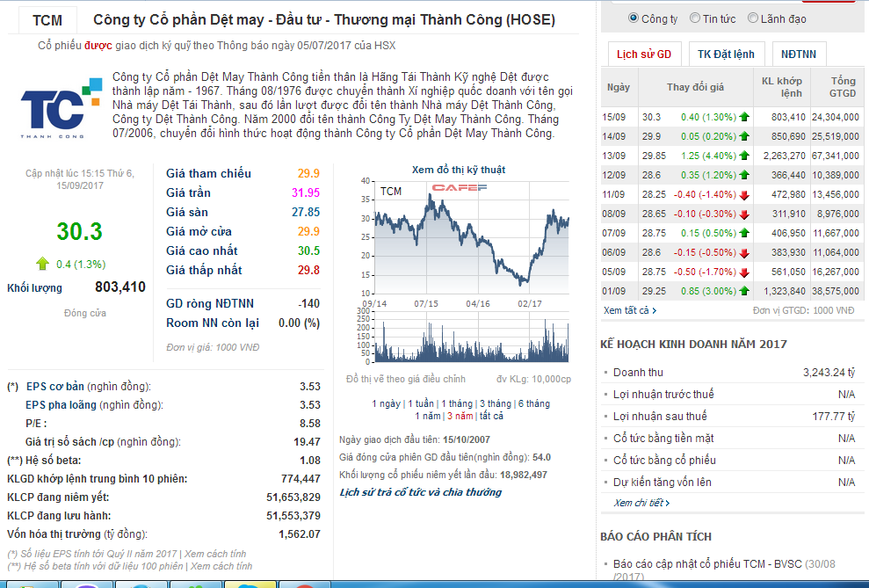
Task: Click the KLCP đang niêm yết value 51,653,829
Action: click(x=293, y=497)
